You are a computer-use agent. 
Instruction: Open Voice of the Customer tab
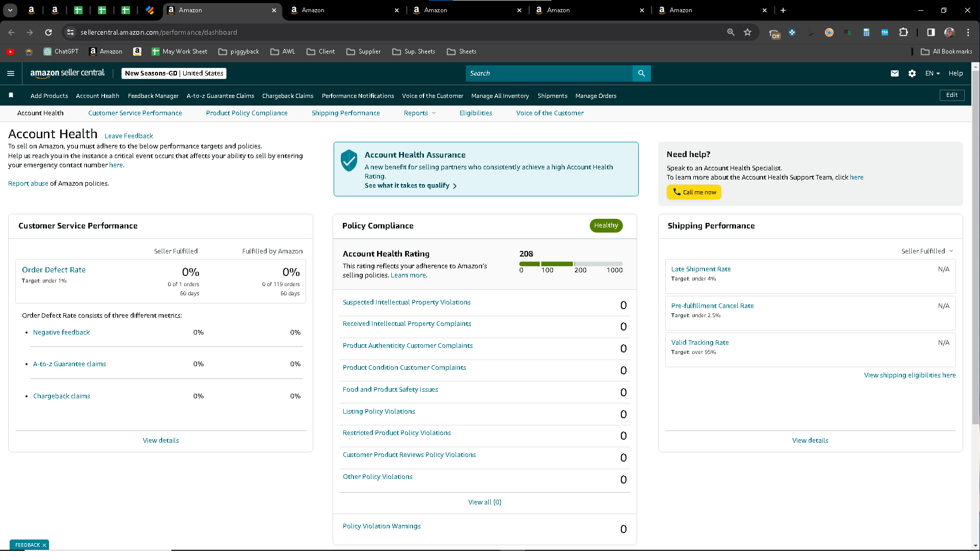tap(549, 113)
